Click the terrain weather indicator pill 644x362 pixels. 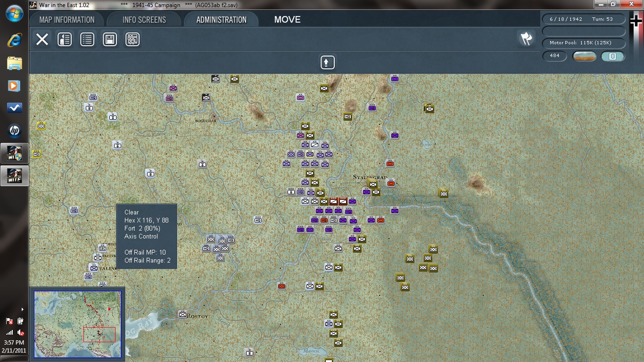point(585,57)
